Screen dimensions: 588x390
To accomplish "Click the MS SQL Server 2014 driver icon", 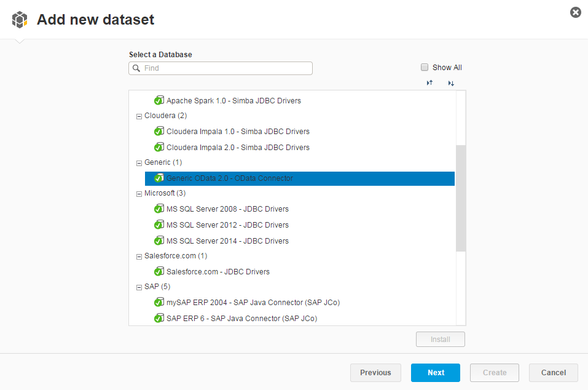I will point(159,241).
